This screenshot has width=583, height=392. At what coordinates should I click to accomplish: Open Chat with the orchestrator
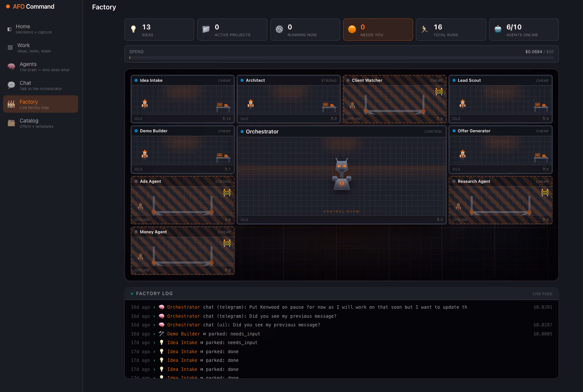click(x=40, y=86)
